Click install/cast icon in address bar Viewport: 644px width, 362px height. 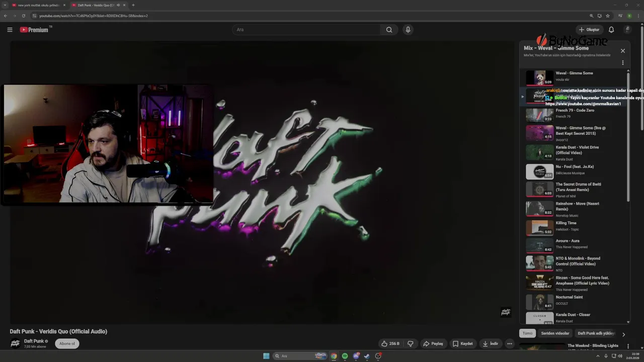click(600, 16)
